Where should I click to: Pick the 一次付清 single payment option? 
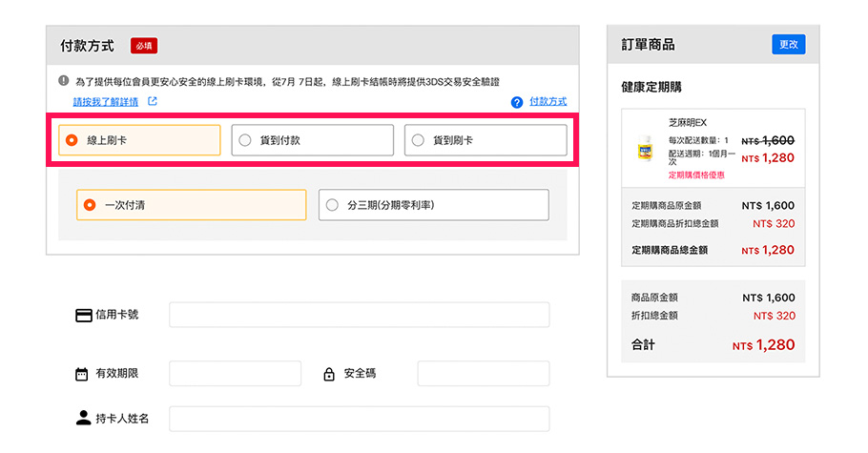(x=191, y=205)
